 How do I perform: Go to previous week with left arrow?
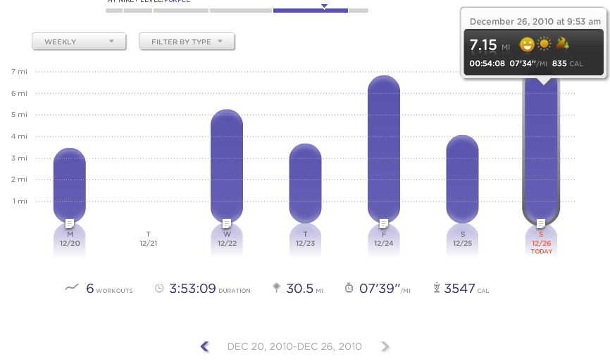coord(205,346)
